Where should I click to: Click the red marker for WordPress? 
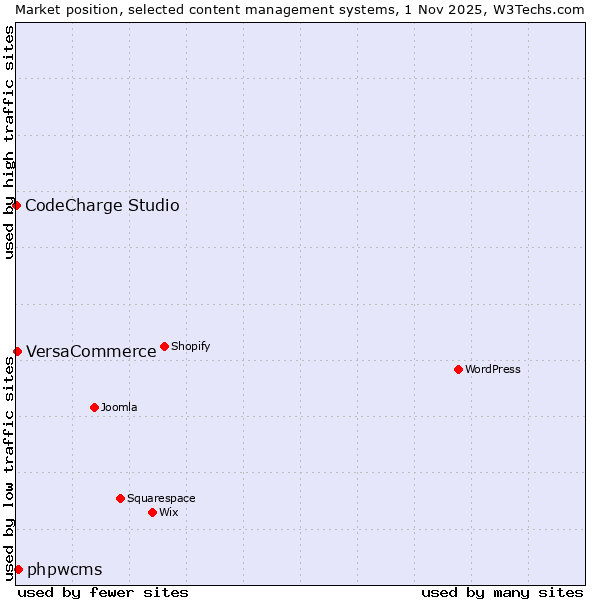click(x=458, y=369)
